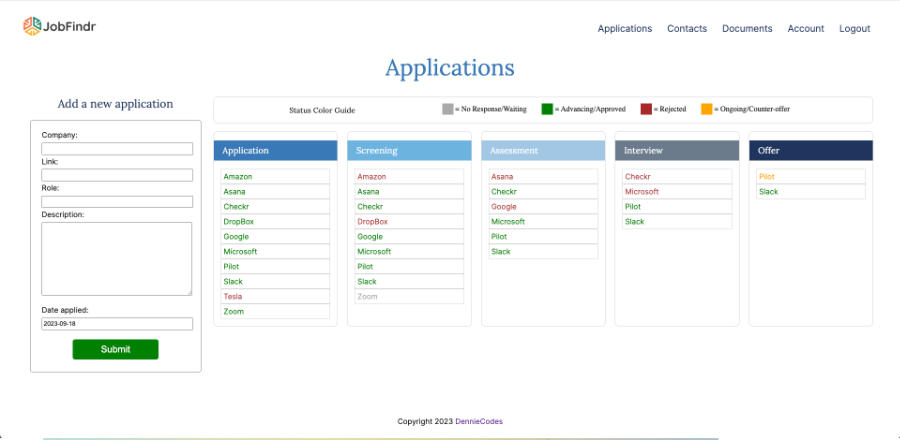Click the Description text area
This screenshot has height=440, width=900.
pyautogui.click(x=117, y=259)
